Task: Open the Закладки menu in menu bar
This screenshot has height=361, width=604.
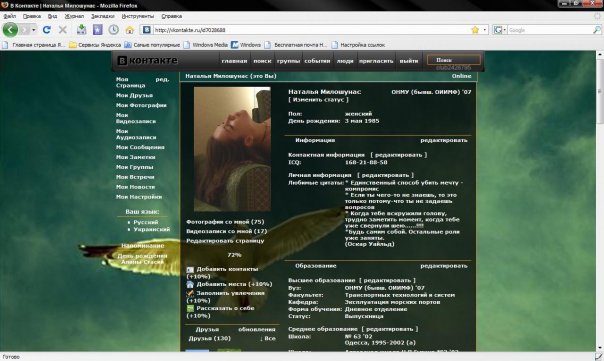Action: 102,16
